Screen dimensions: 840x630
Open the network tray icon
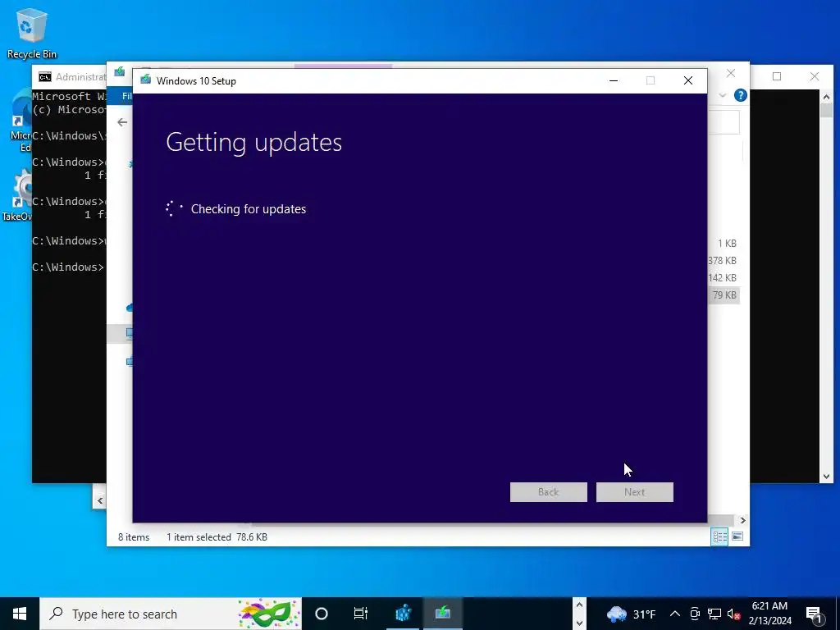714,614
